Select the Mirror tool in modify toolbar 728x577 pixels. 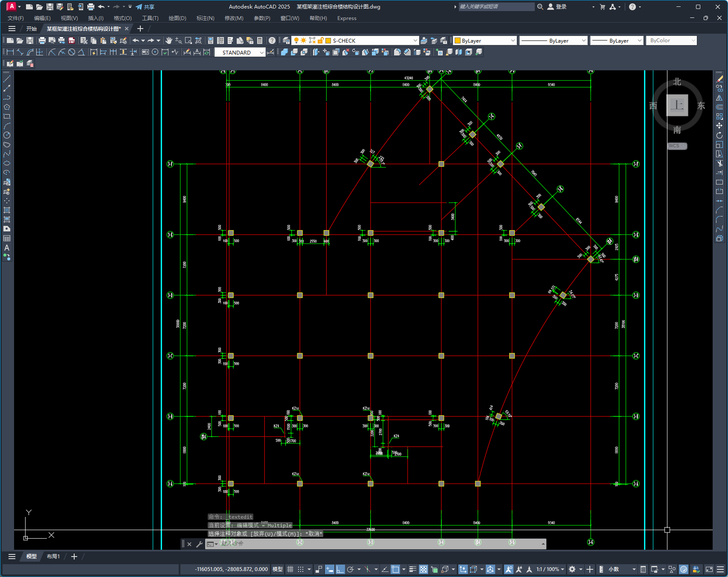pyautogui.click(x=719, y=98)
